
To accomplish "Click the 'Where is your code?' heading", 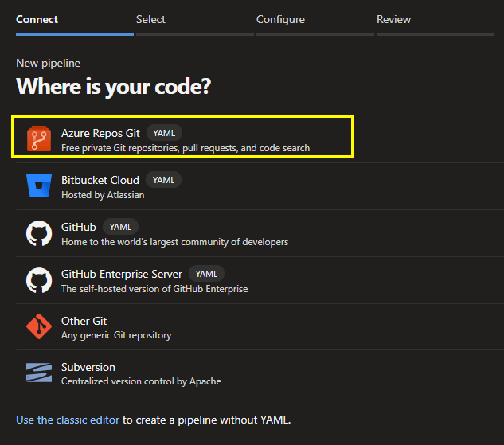I will pyautogui.click(x=114, y=86).
